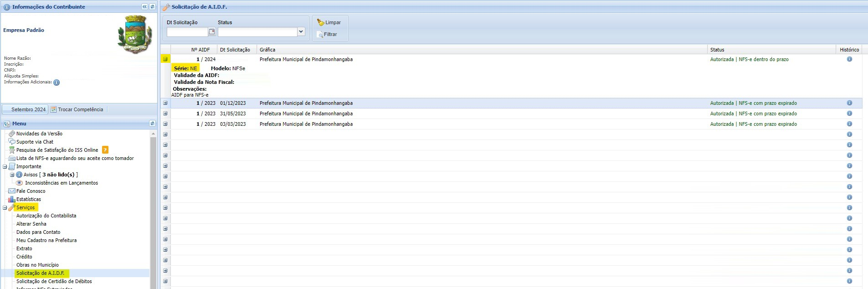
Task: Click the Informações Adicionais info icon
Action: click(56, 83)
